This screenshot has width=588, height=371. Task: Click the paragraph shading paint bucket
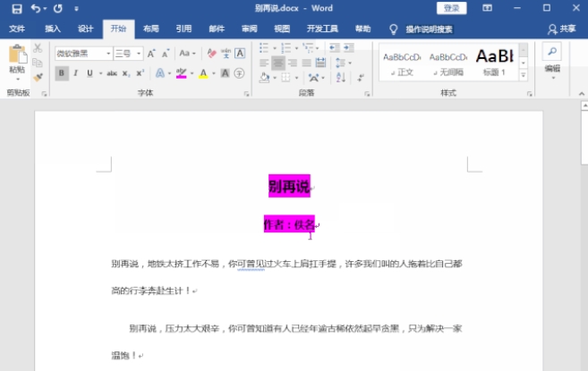(x=264, y=78)
